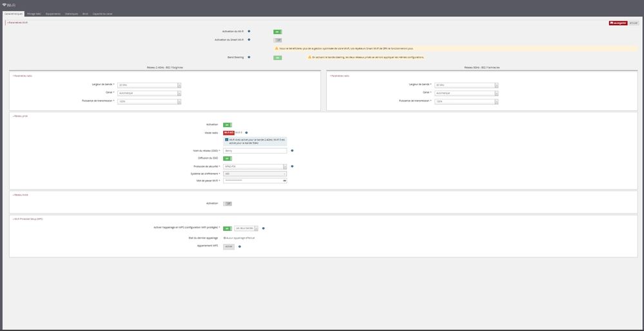Open 2.4GHz Largeur de bande dropdown
This screenshot has height=331, width=644.
[x=149, y=85]
